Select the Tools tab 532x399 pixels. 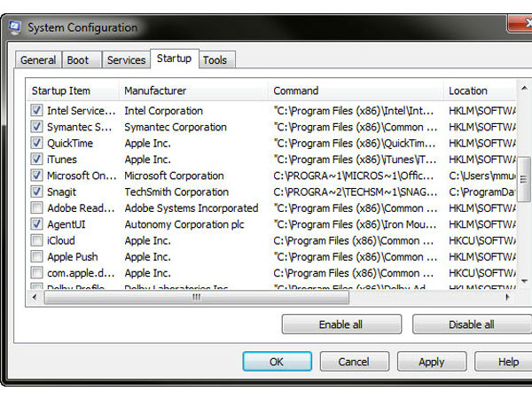[215, 60]
